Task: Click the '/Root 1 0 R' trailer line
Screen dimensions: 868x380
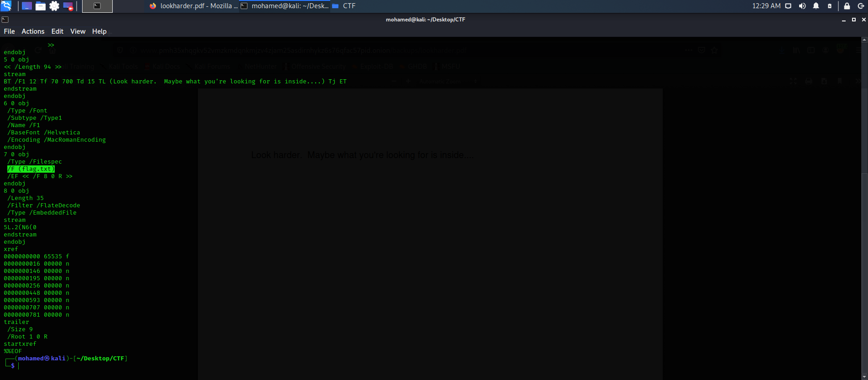Action: pos(27,337)
